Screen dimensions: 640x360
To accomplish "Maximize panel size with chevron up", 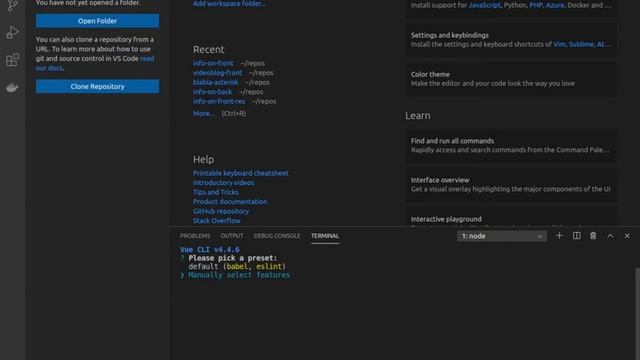I will pos(610,236).
